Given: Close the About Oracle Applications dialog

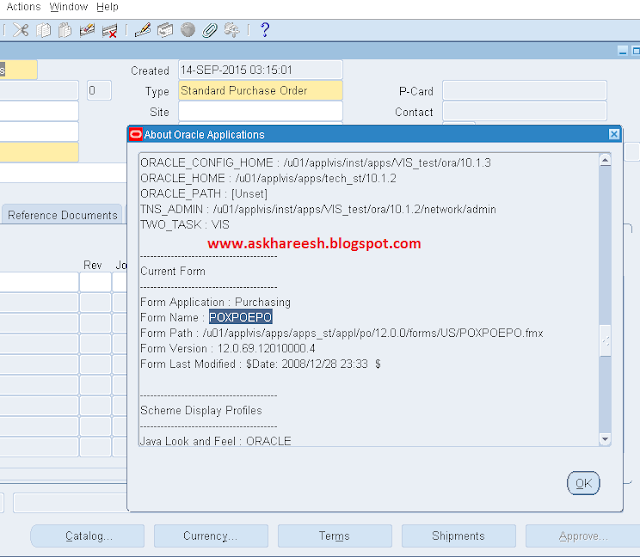Looking at the screenshot, I should pyautogui.click(x=614, y=134).
